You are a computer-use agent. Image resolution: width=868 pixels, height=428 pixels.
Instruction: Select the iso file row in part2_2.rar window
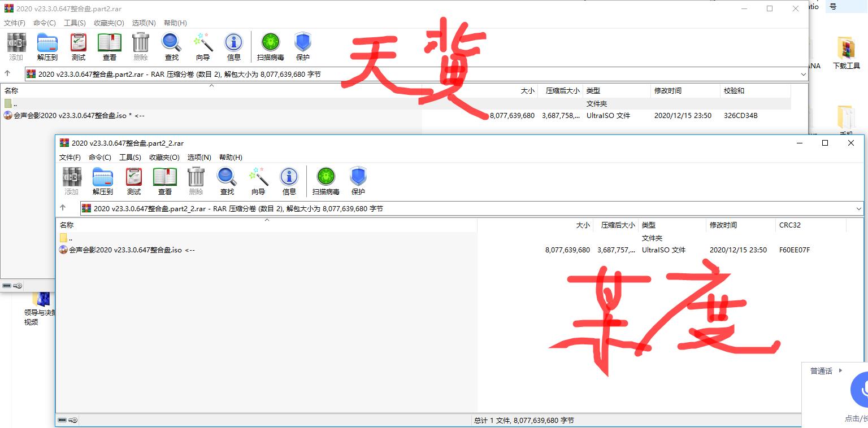452,250
